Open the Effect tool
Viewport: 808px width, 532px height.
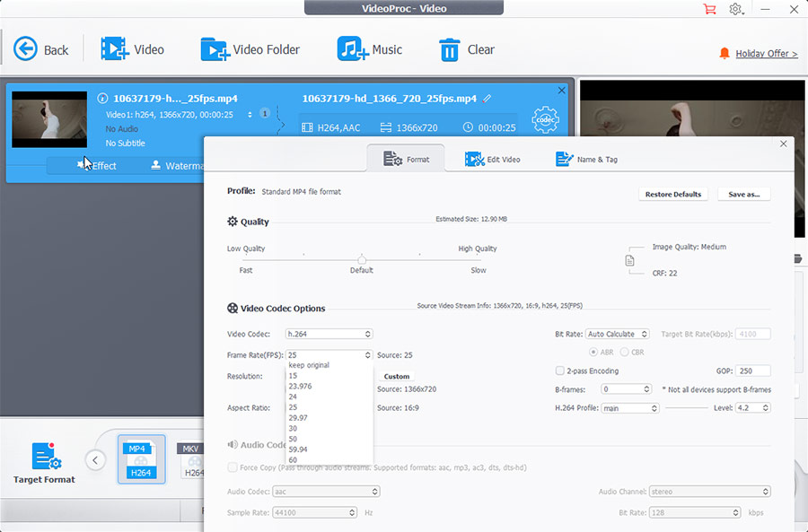tap(97, 165)
